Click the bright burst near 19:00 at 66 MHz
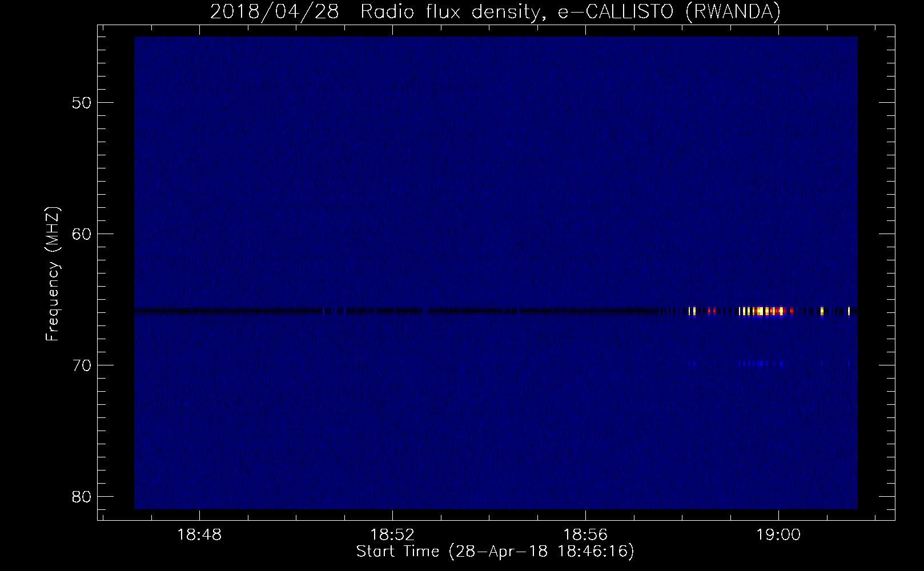The image size is (924, 571). point(766,311)
